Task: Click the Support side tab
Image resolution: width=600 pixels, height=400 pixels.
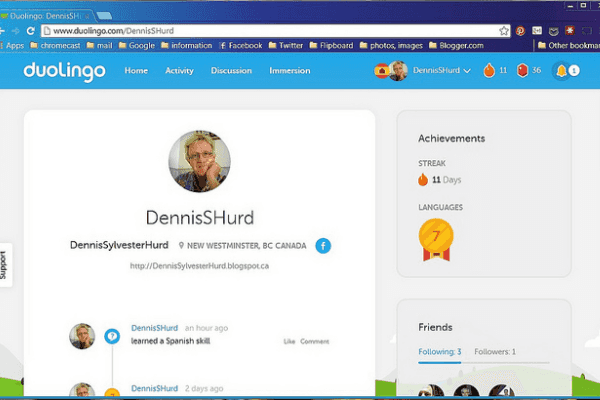Action: click(x=4, y=265)
